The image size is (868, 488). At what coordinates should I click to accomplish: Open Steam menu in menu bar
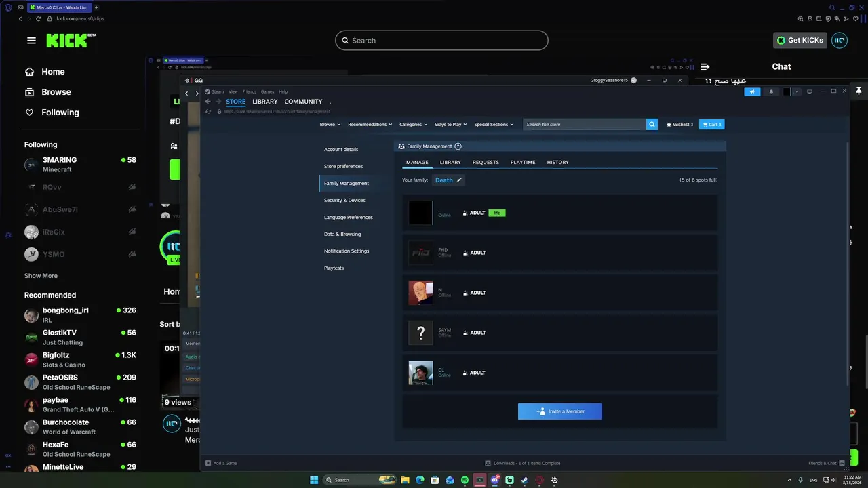pyautogui.click(x=215, y=91)
